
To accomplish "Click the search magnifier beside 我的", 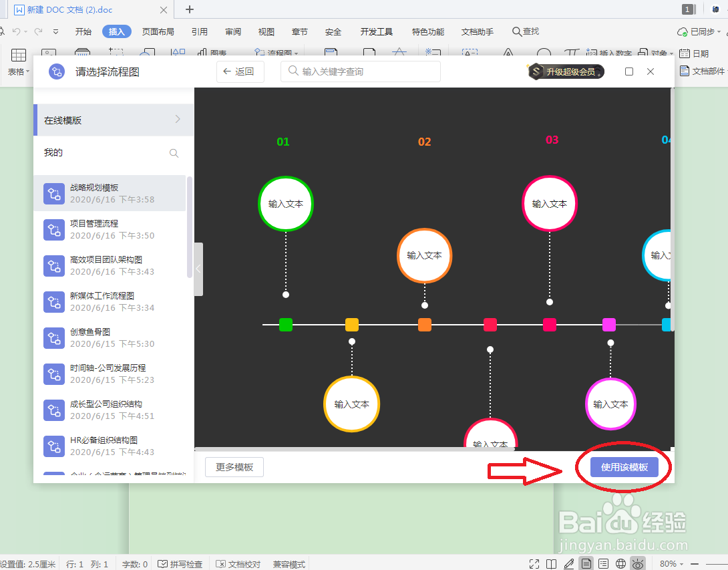I will tap(174, 153).
